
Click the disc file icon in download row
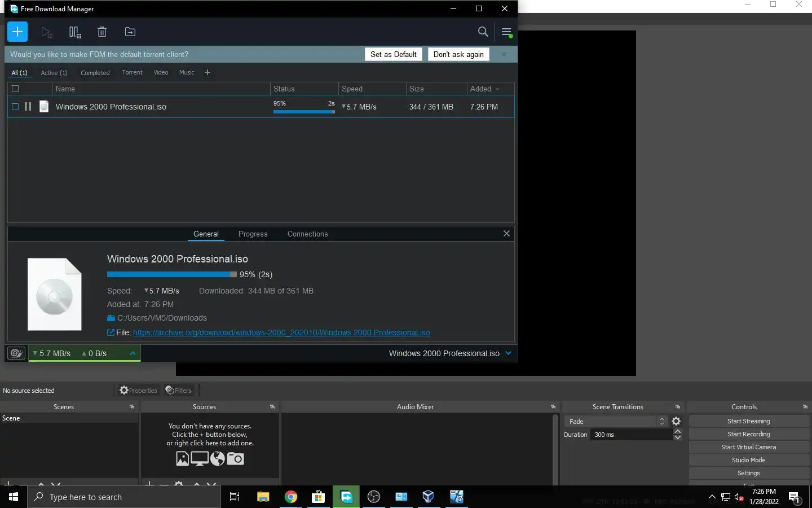[x=44, y=107]
